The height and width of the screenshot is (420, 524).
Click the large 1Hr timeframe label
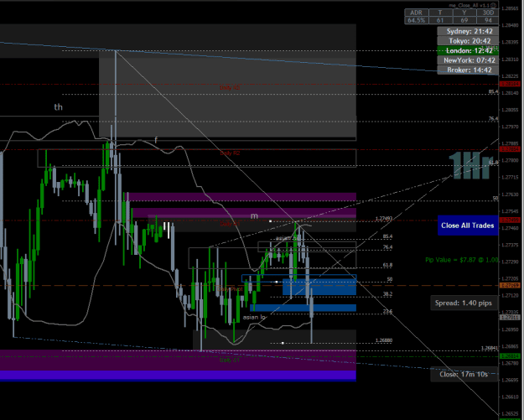click(x=471, y=166)
